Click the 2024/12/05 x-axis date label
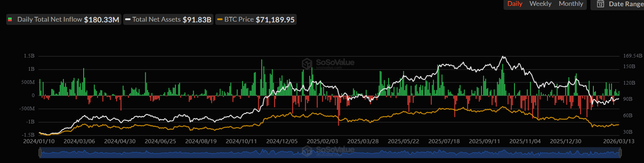The height and width of the screenshot is (163, 644). click(x=282, y=141)
